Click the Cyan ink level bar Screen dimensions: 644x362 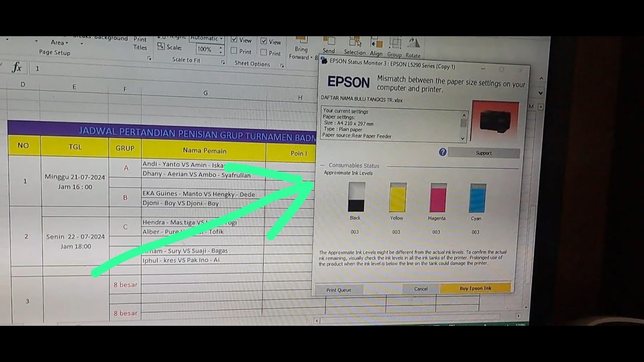point(477,198)
